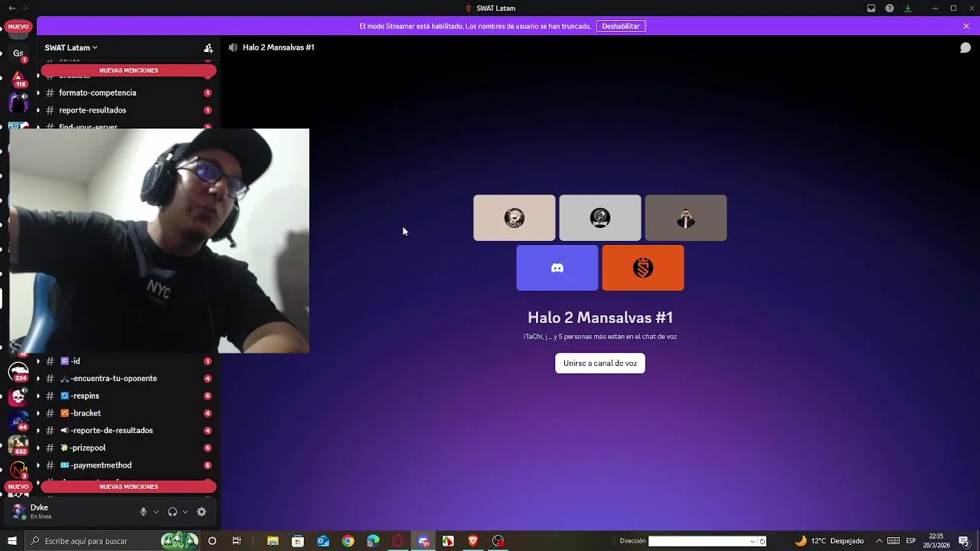Image resolution: width=980 pixels, height=551 pixels.
Task: Jump to bottom NUEVAS MENCIONES bar
Action: click(x=129, y=487)
